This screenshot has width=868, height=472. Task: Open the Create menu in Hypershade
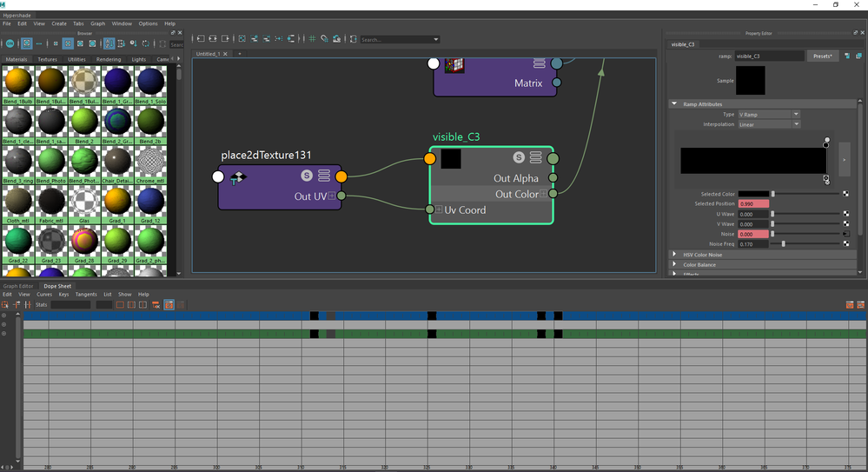(59, 23)
